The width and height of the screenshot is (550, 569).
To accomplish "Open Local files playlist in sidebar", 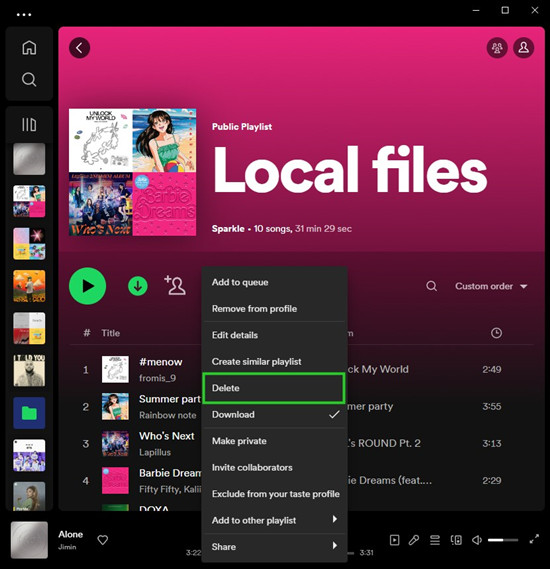I will tap(29, 201).
